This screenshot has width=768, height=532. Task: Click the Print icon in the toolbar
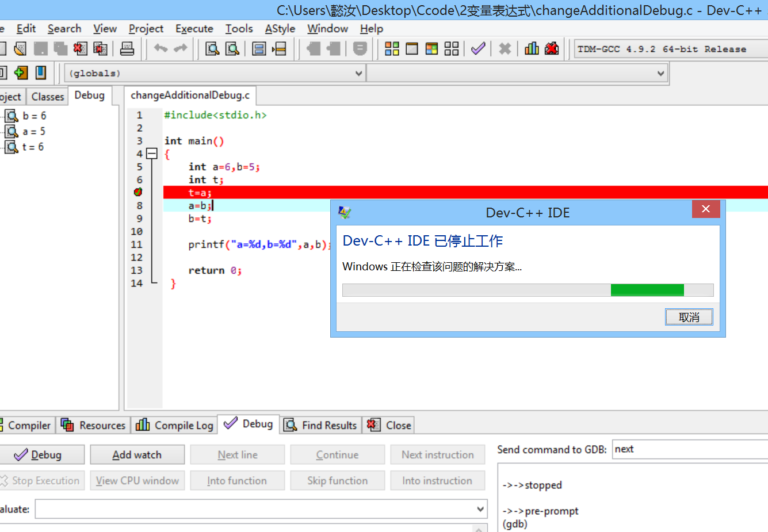(127, 49)
